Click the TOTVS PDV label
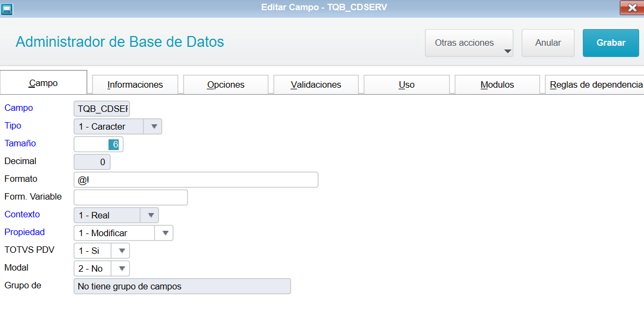 tap(29, 250)
